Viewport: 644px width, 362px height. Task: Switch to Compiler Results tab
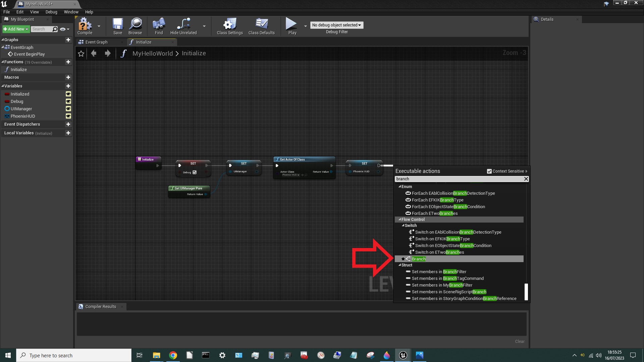pos(100,307)
